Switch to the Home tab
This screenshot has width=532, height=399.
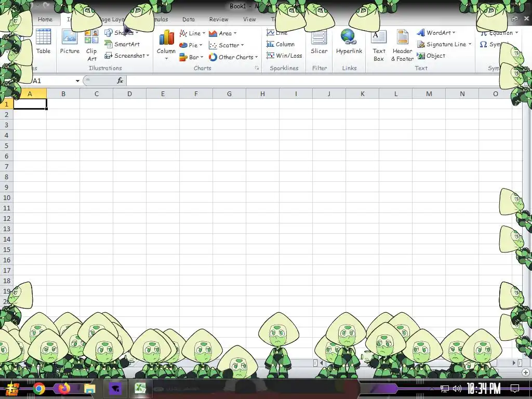(x=45, y=19)
